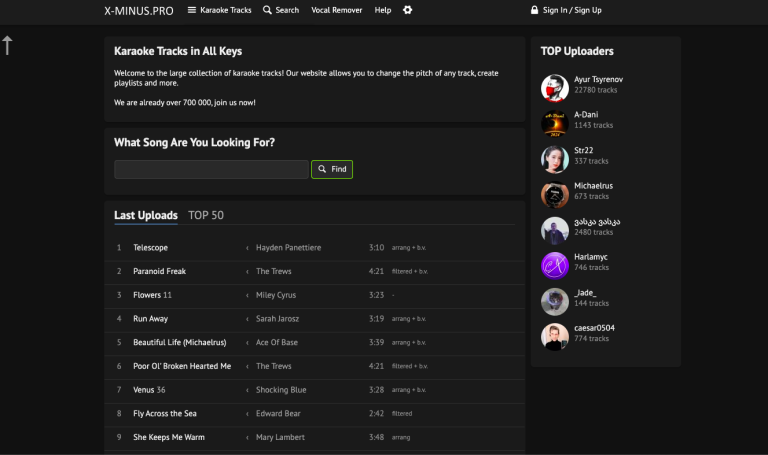768x455 pixels.
Task: Click the X-MINUS.PRO logo
Action: click(x=139, y=11)
